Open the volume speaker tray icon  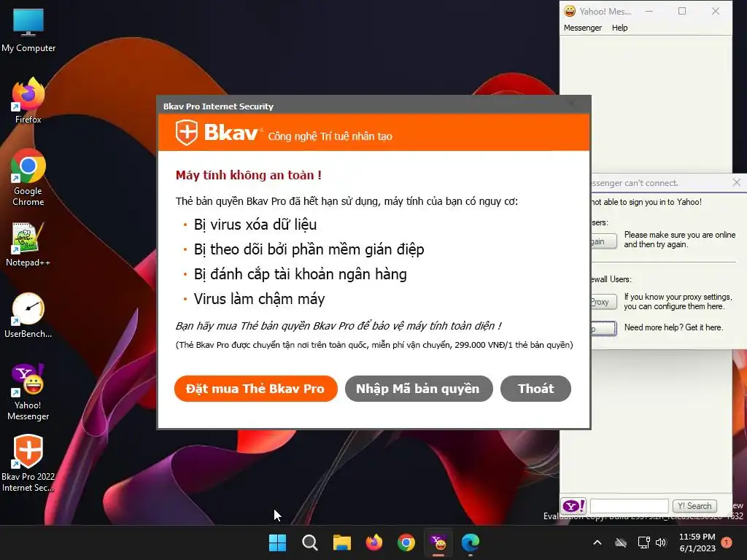click(661, 542)
